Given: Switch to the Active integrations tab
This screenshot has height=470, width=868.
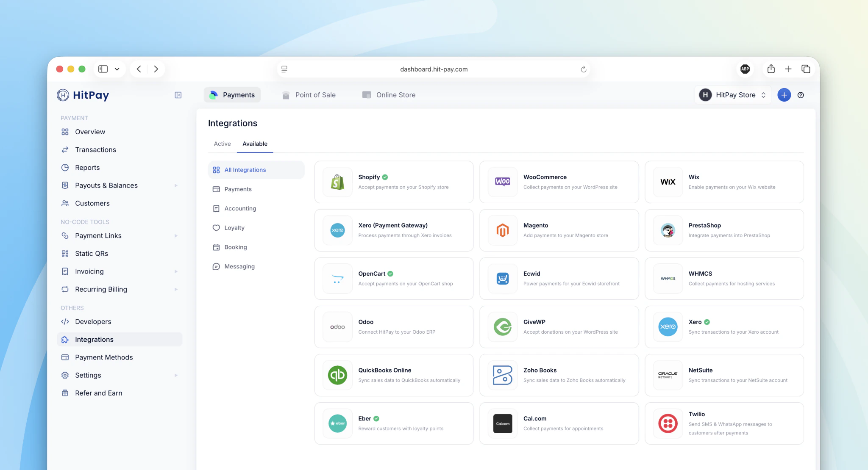Looking at the screenshot, I should [x=222, y=144].
